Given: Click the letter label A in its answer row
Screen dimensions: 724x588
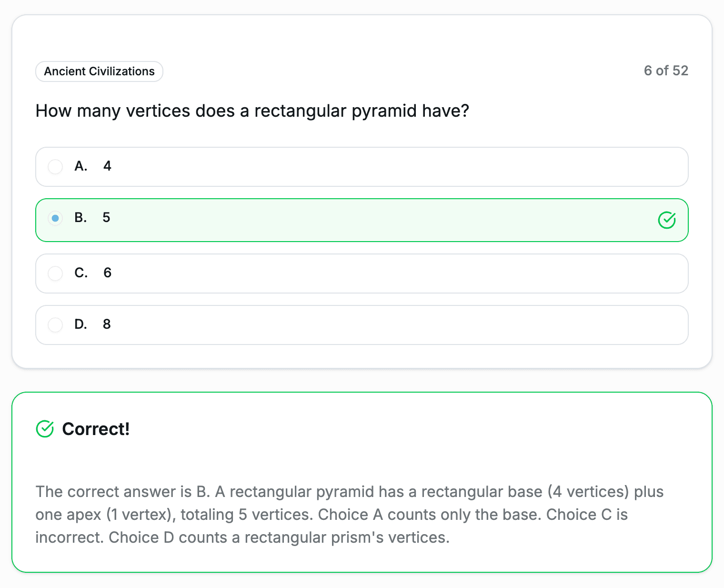Looking at the screenshot, I should tap(80, 166).
